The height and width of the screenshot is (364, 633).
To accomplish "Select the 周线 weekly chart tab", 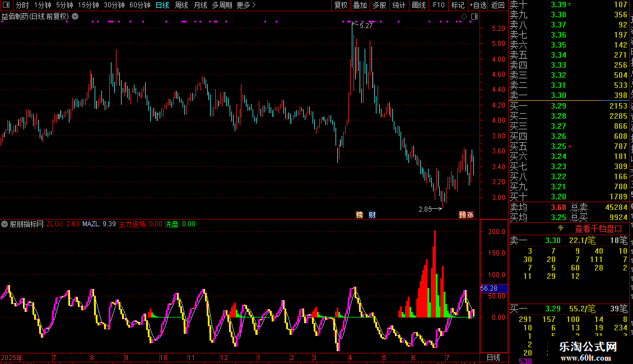I will (x=181, y=5).
